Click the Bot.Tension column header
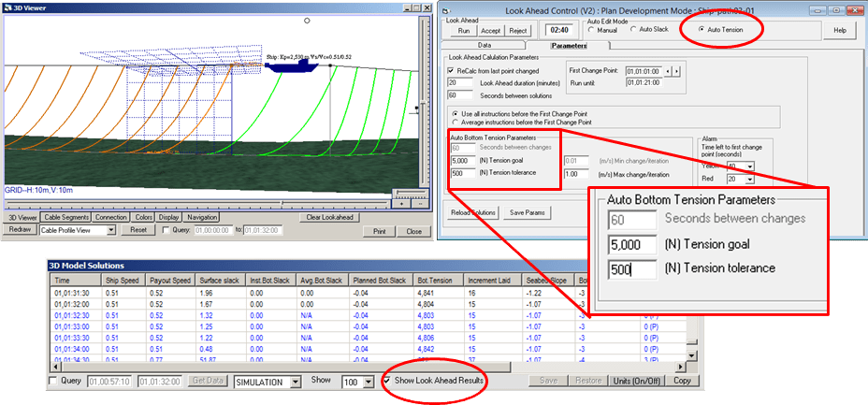Image resolution: width=868 pixels, height=405 pixels. pos(439,281)
